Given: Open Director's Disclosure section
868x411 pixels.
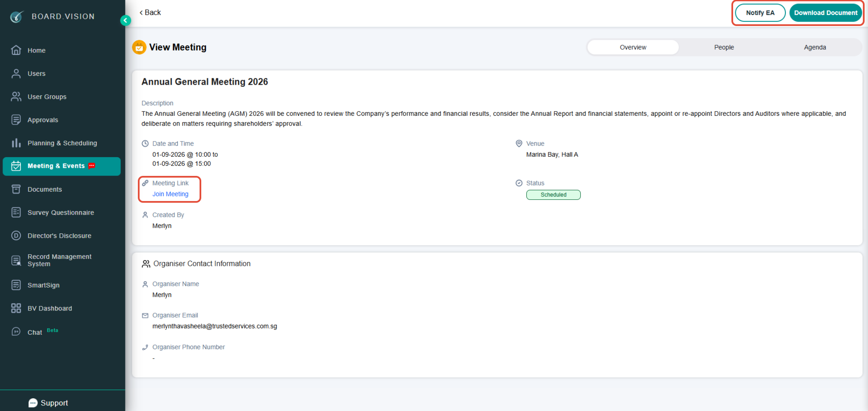Looking at the screenshot, I should click(62, 236).
